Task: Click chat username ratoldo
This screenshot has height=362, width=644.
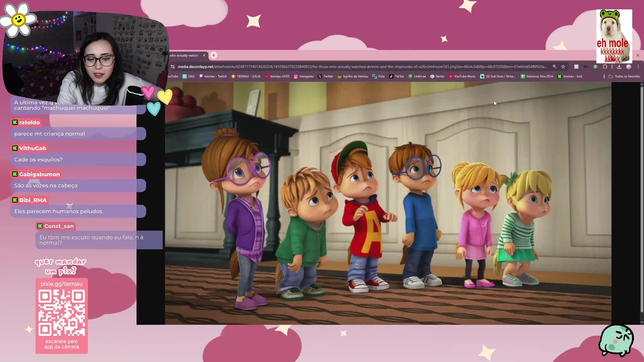Action: pyautogui.click(x=29, y=122)
